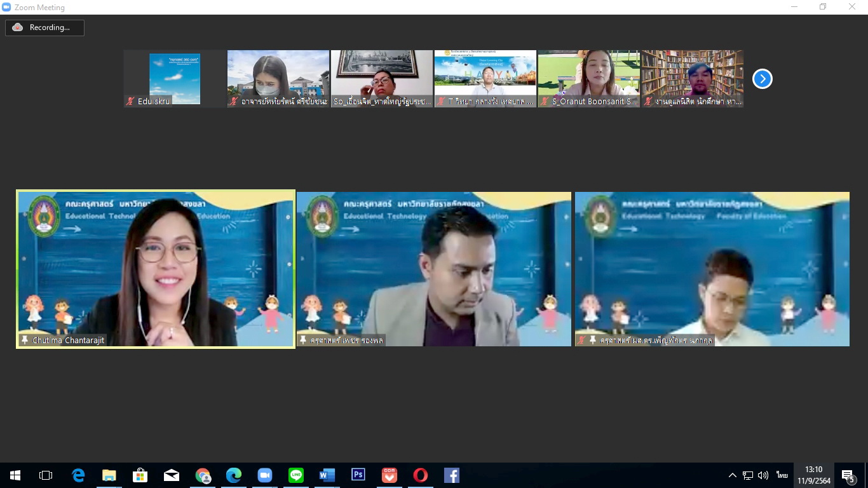Select the So_เอื้อนจิต participant thumbnail
This screenshot has height=488, width=868.
tap(382, 79)
